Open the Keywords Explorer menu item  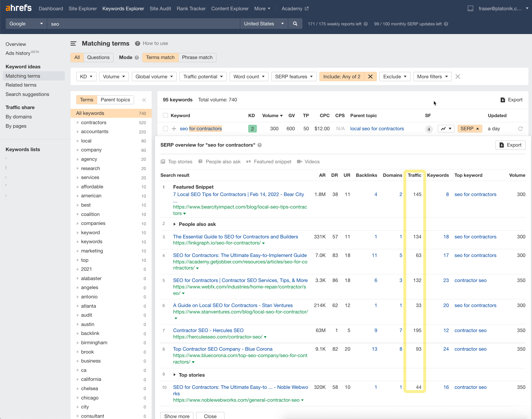click(x=123, y=9)
